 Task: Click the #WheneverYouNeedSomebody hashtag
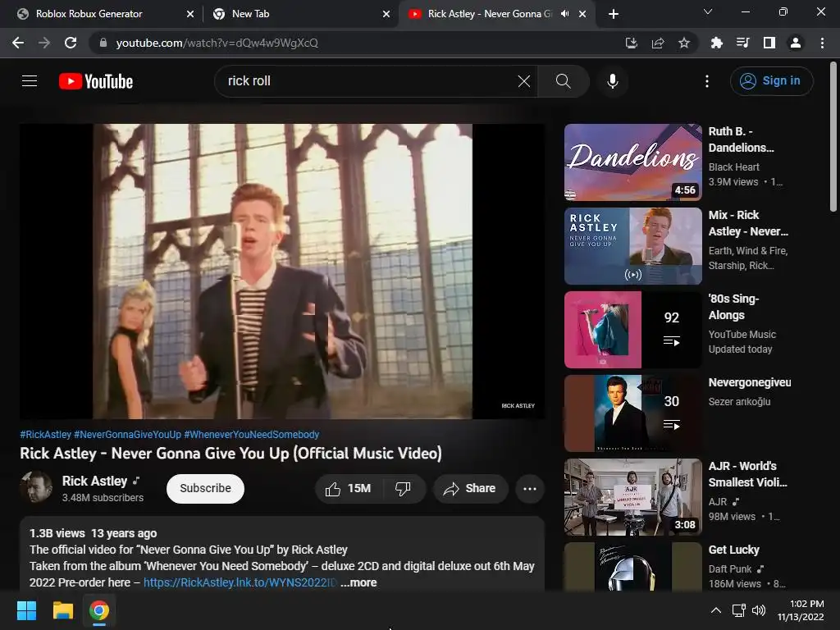[x=252, y=435]
